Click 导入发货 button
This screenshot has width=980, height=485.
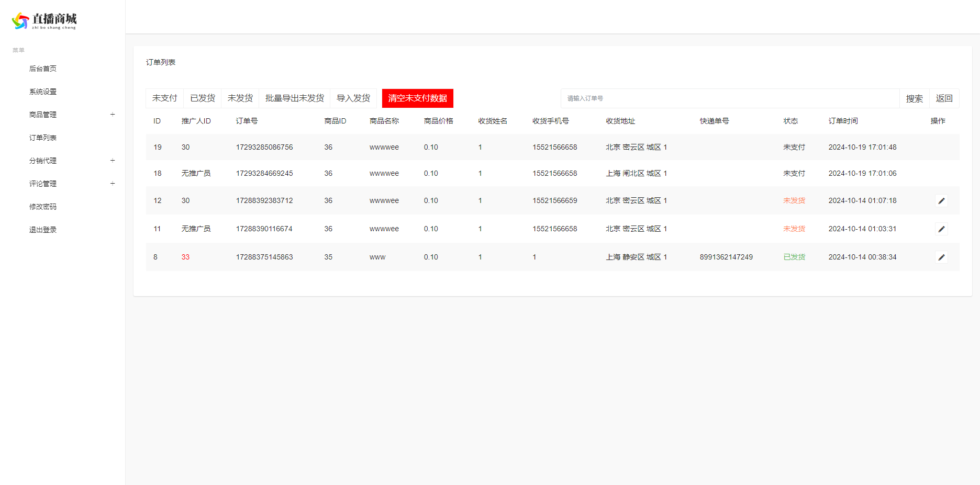353,98
